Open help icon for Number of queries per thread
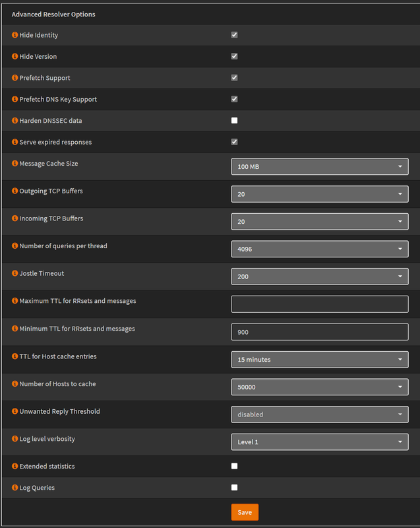This screenshot has width=420, height=528. [15, 246]
